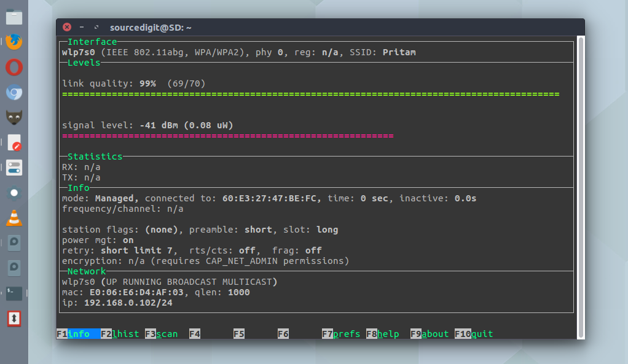Image resolution: width=628 pixels, height=364 pixels.
Task: Click the mode value Managed
Action: [x=114, y=198]
